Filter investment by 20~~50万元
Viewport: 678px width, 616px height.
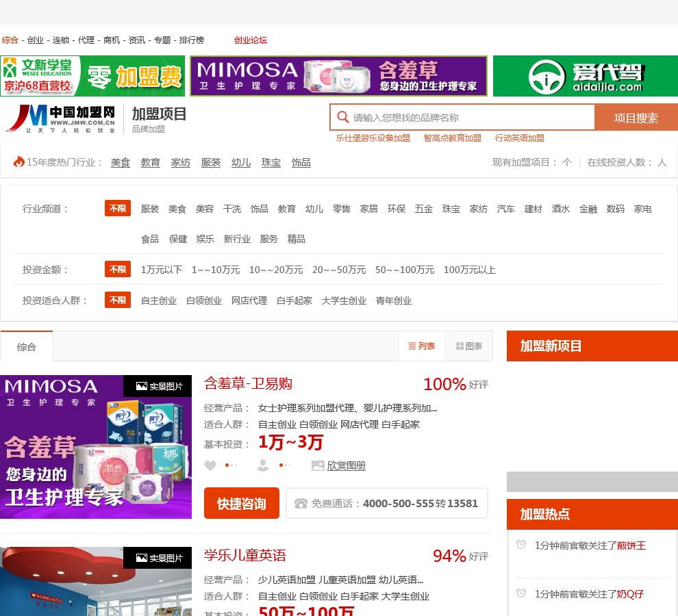tap(339, 270)
